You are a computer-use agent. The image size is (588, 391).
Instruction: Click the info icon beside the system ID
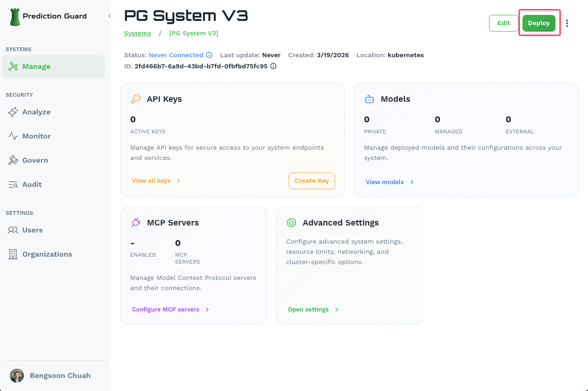(273, 66)
